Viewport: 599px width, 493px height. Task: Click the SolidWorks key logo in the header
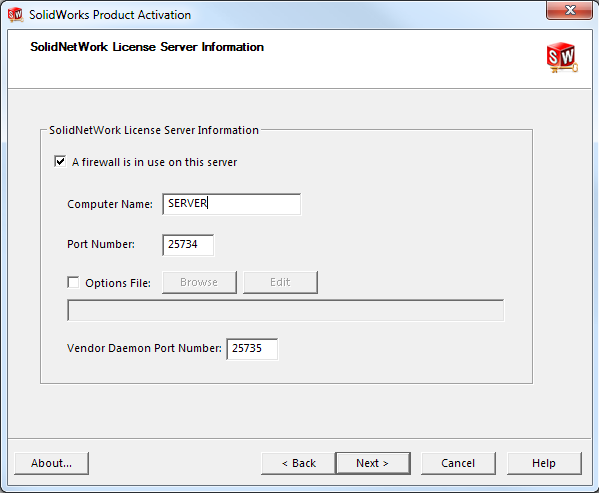click(562, 58)
